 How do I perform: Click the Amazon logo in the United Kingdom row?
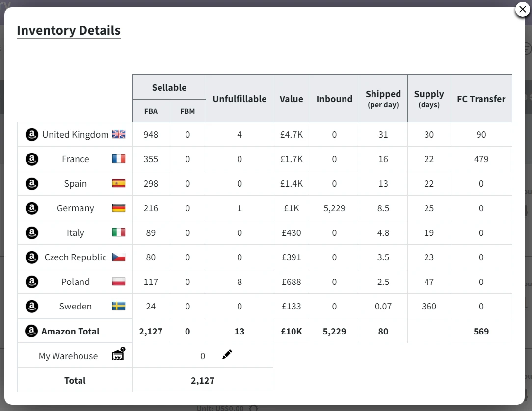click(x=32, y=134)
